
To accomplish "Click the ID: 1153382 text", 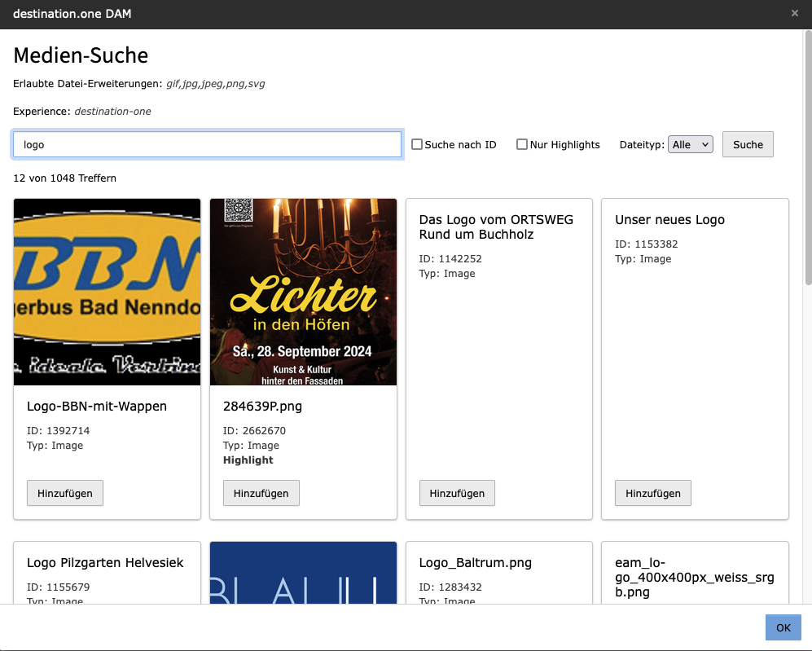I will [647, 244].
